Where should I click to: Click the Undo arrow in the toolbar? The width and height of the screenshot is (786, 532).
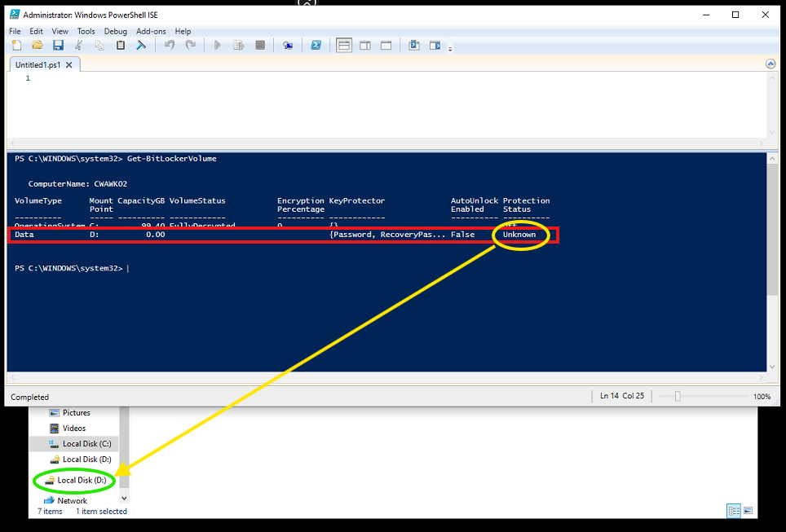[170, 46]
